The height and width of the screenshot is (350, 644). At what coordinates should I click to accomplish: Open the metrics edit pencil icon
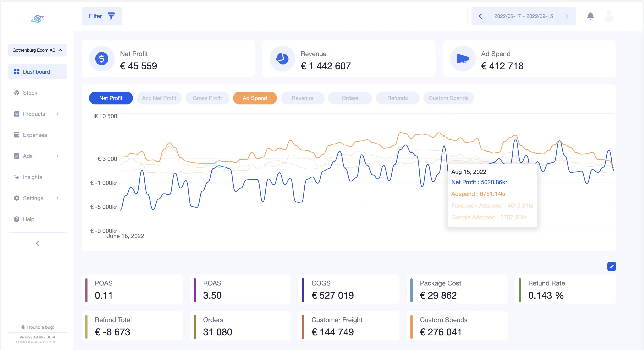611,266
